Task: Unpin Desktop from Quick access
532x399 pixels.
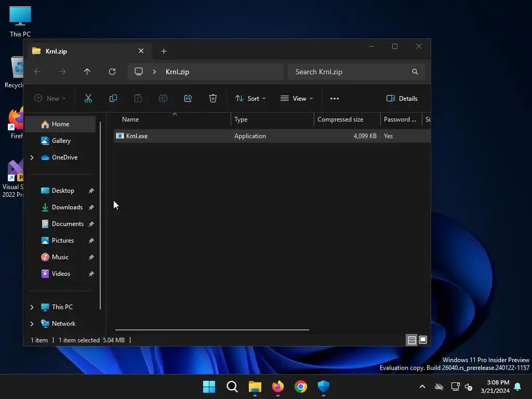Action: point(91,191)
